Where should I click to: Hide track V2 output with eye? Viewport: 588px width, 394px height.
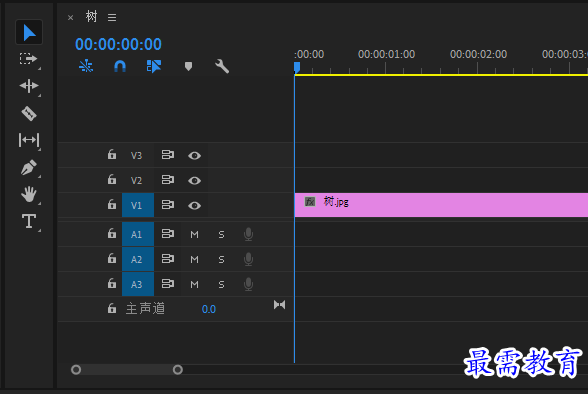coord(194,181)
